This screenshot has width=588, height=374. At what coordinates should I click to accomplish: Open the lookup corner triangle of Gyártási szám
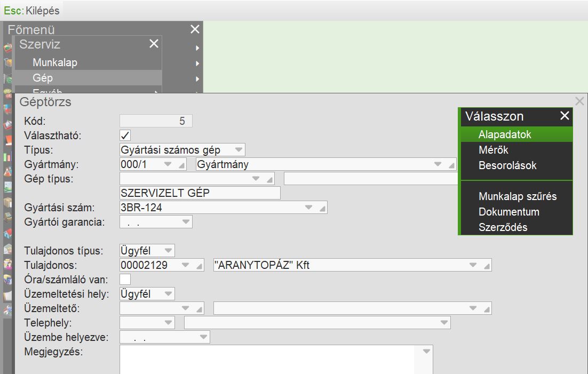pyautogui.click(x=322, y=209)
